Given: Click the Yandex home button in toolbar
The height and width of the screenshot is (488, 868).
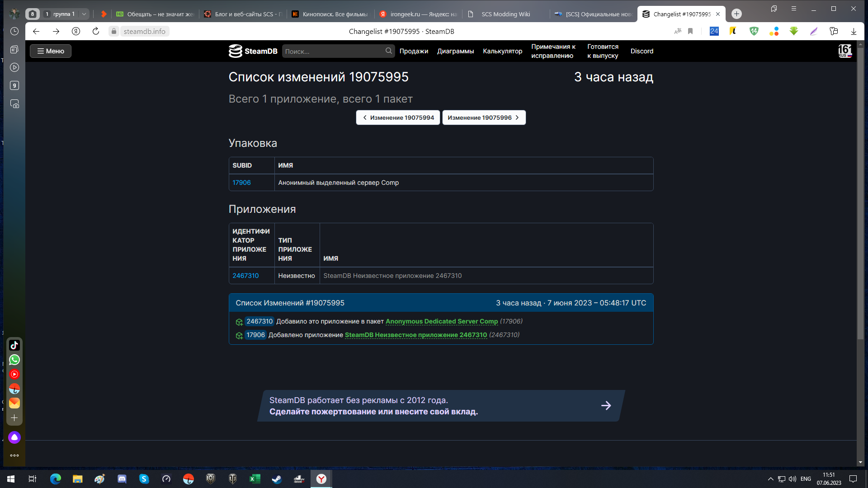Looking at the screenshot, I should tap(76, 31).
